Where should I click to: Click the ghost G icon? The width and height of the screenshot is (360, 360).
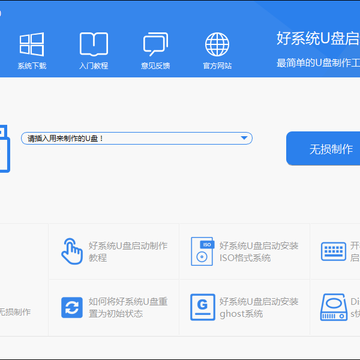point(202,307)
